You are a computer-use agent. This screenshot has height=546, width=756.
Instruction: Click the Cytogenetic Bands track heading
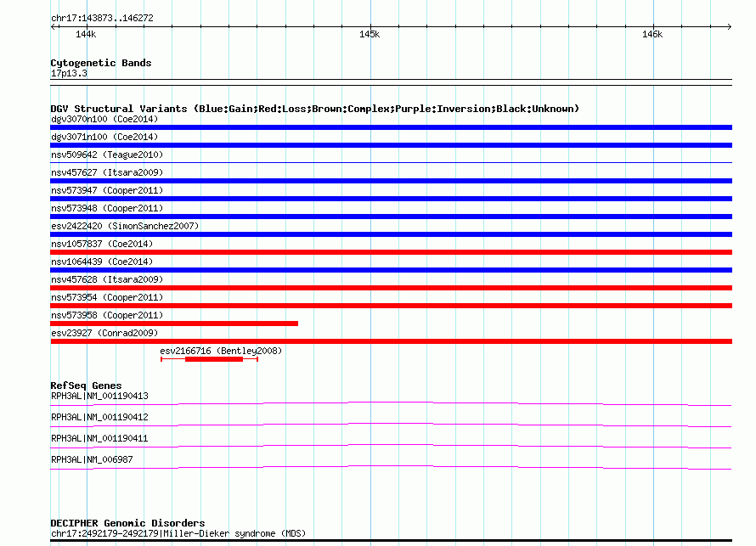[x=101, y=63]
